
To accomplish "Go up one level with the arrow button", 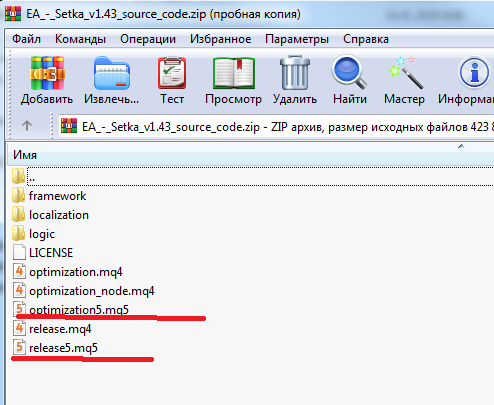I will click(x=27, y=126).
